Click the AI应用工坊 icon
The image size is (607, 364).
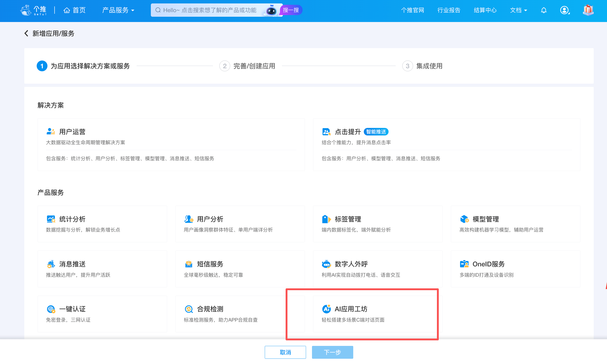(326, 309)
